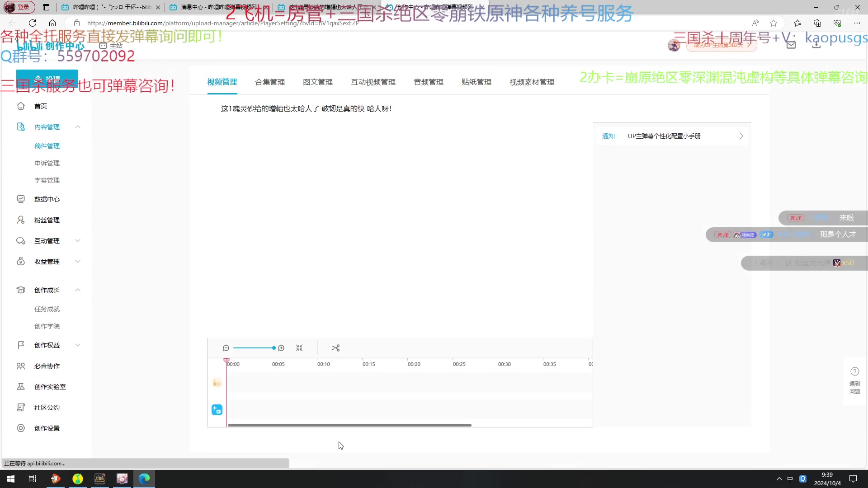Open 社区公约 in the sidebar
Viewport: 868px width, 488px height.
[x=47, y=408]
